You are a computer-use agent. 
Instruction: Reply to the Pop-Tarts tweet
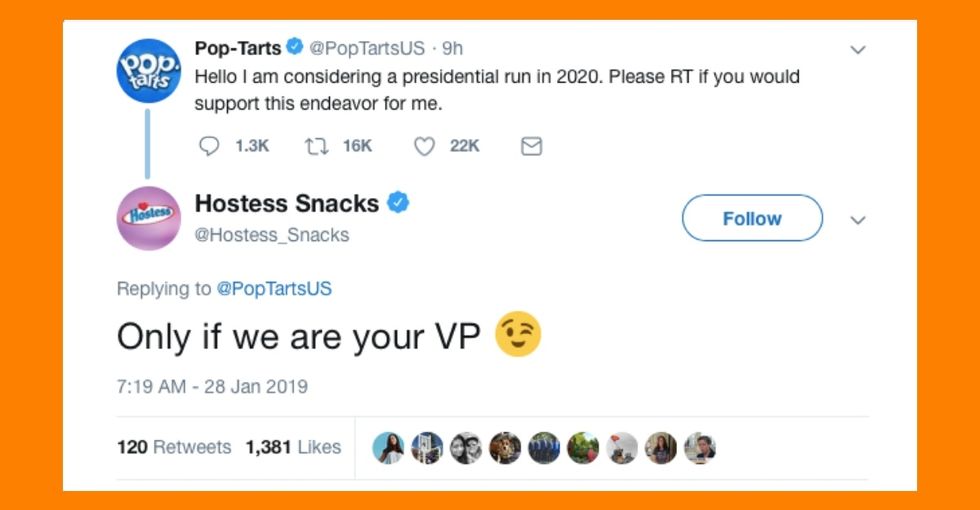209,146
